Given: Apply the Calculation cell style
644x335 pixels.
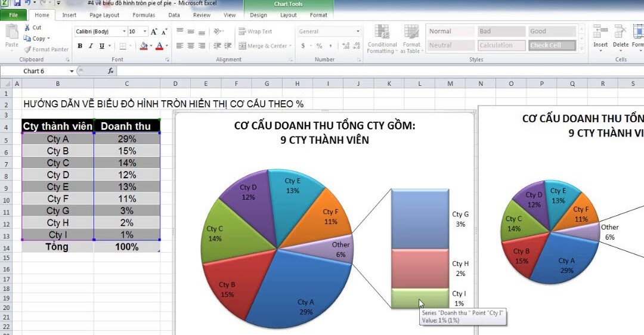Looking at the screenshot, I should pyautogui.click(x=501, y=45).
